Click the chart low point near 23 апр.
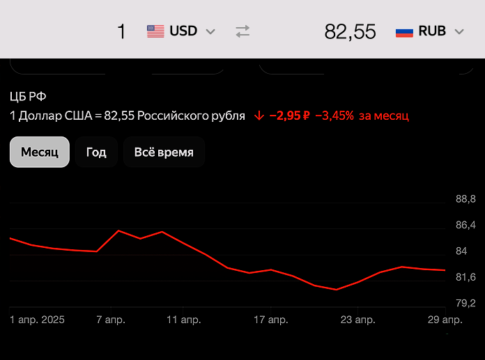 pyautogui.click(x=336, y=289)
